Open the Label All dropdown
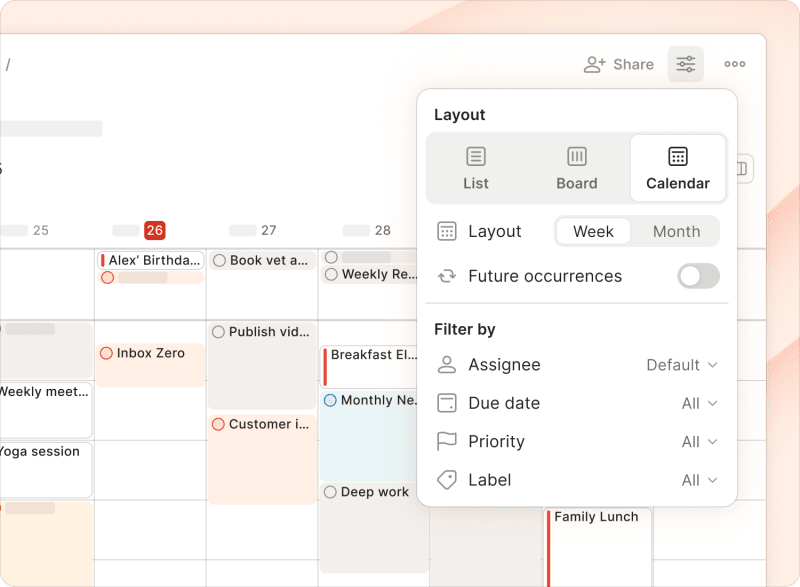 [x=697, y=480]
